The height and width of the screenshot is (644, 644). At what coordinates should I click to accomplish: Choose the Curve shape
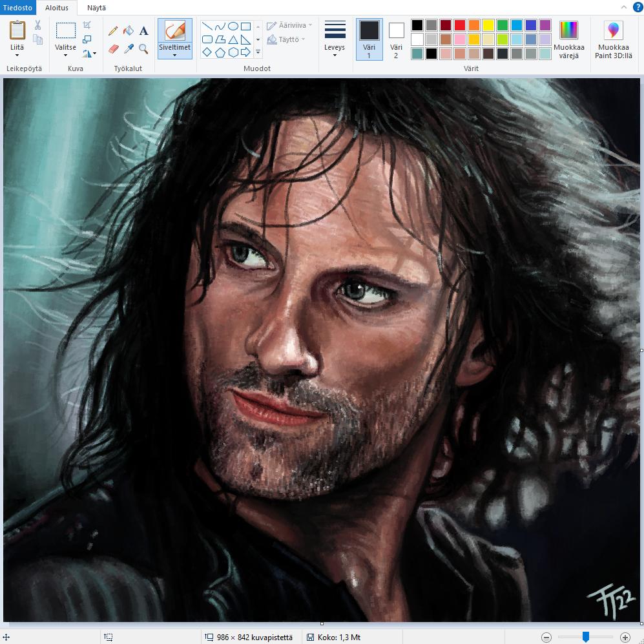[220, 26]
